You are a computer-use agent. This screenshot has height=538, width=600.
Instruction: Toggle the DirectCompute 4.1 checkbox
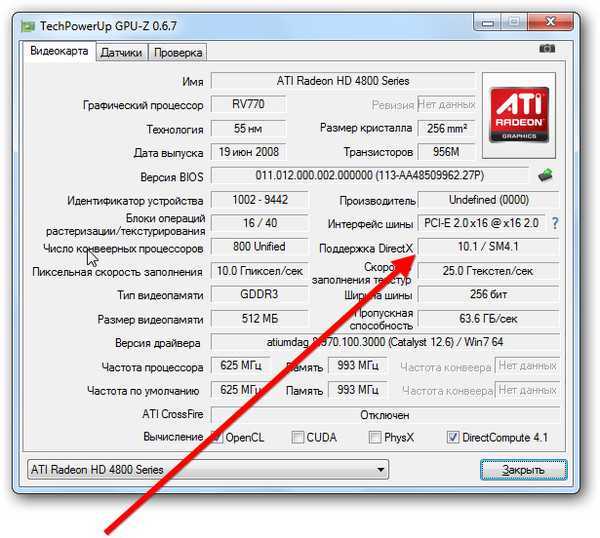[x=453, y=437]
